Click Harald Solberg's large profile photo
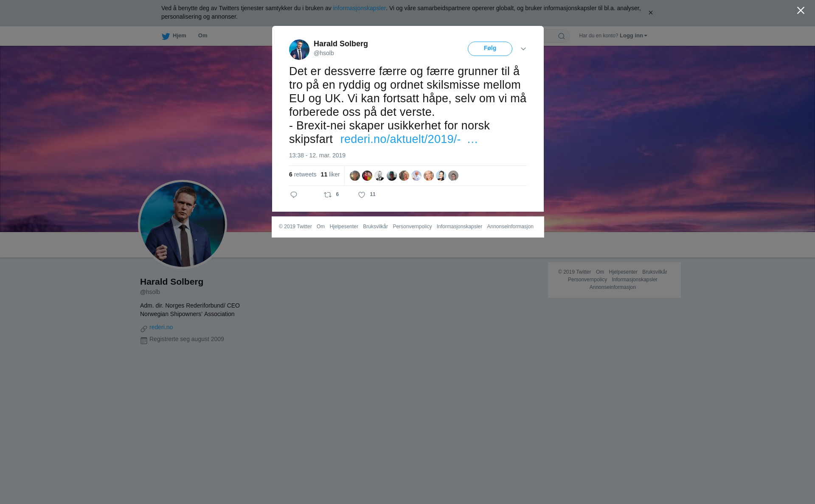This screenshot has height=504, width=815. pyautogui.click(x=183, y=224)
